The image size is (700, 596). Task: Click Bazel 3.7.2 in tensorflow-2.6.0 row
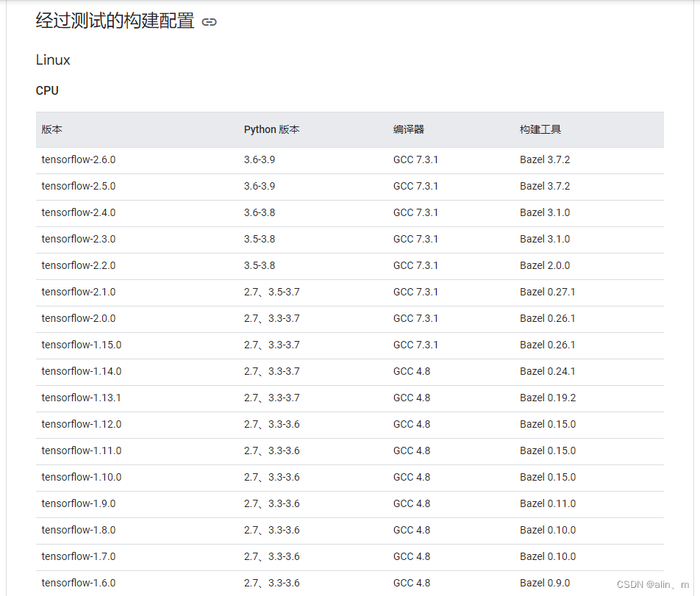click(545, 159)
